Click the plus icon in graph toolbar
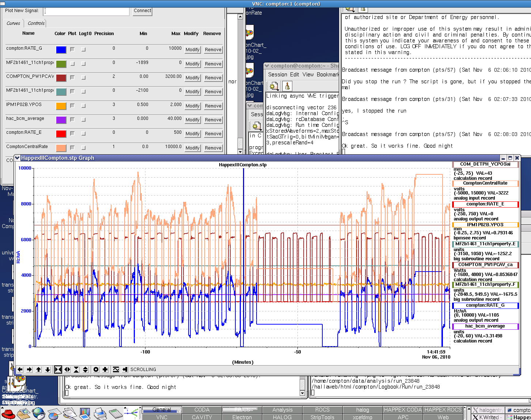The height and width of the screenshot is (420, 531). coord(105,370)
